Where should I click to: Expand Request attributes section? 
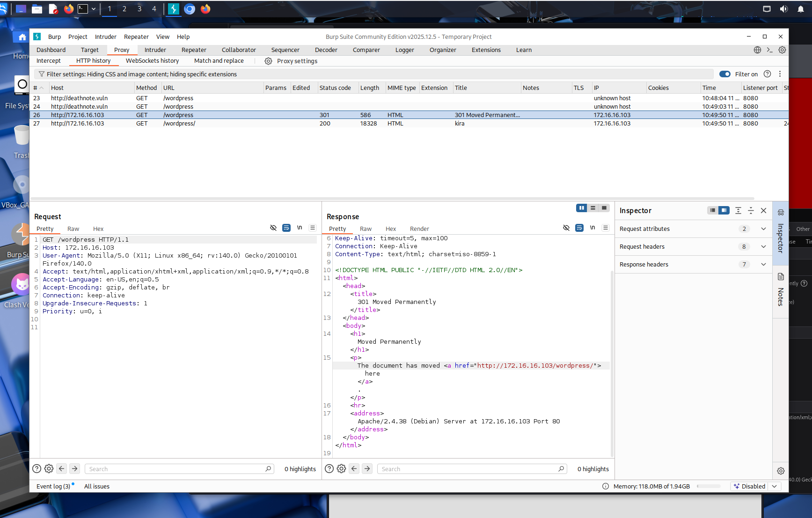(x=763, y=229)
